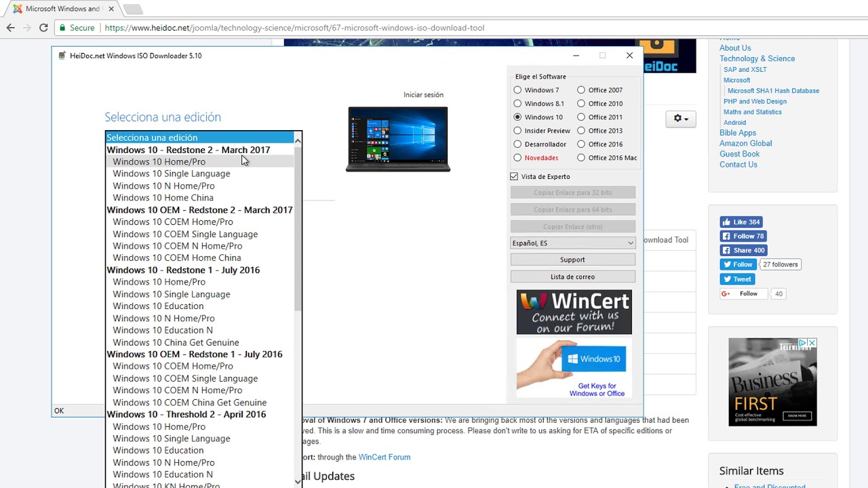This screenshot has height=488, width=868.
Task: Click the Twitter Tweet button
Action: point(737,279)
